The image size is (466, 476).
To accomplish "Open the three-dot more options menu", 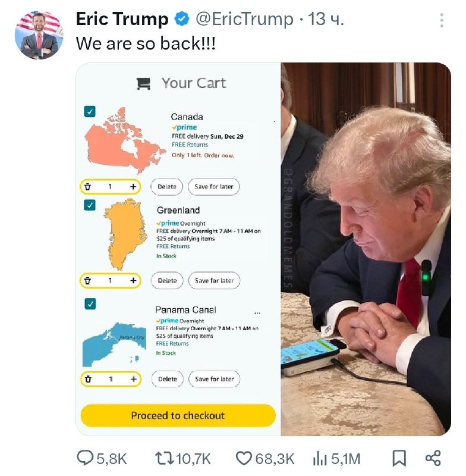I will 442,20.
